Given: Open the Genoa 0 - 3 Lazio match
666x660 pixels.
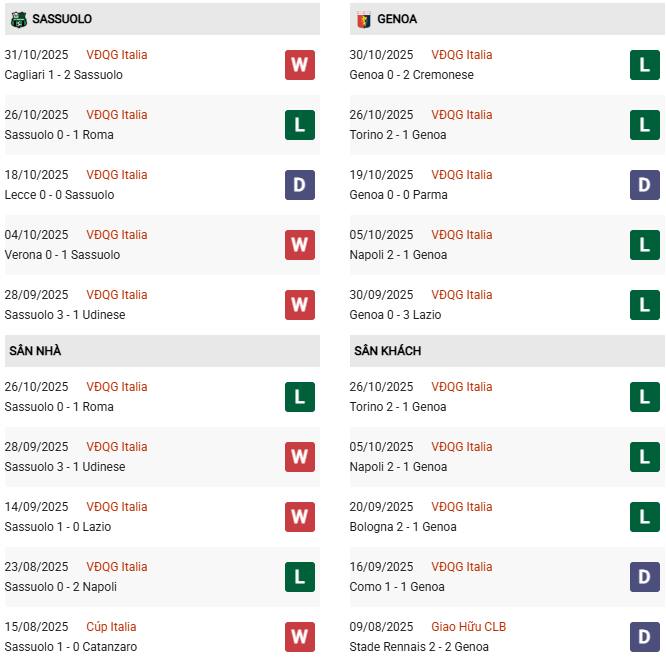Looking at the screenshot, I should click(x=395, y=315).
